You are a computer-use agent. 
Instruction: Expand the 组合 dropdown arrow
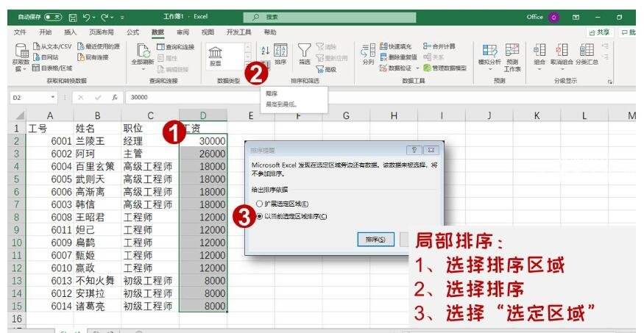click(539, 69)
